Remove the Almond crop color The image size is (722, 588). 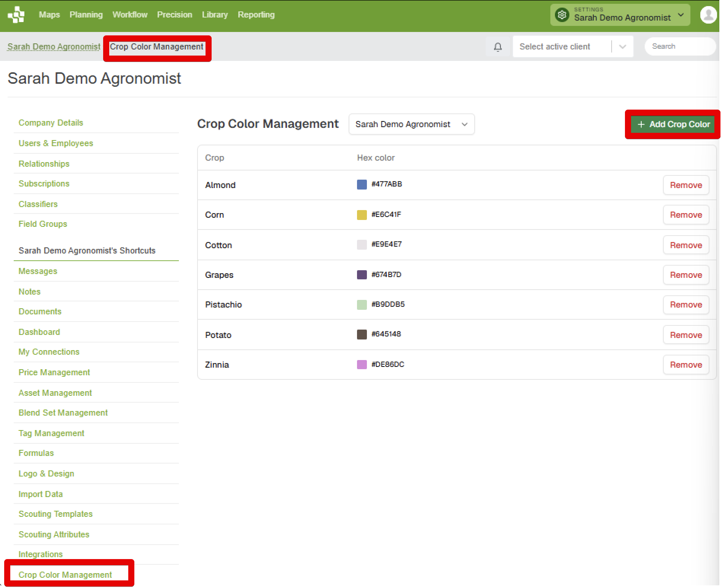685,185
